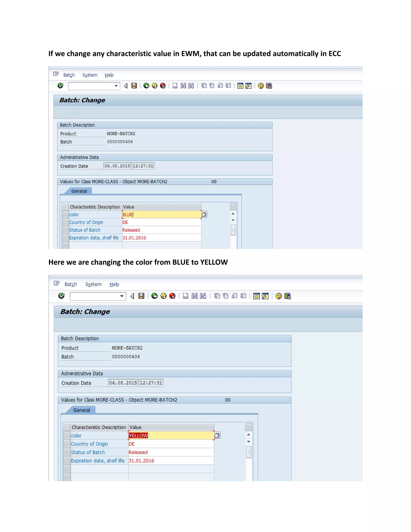Click the Expiration date, shelf life link in top table
The width and height of the screenshot is (411, 532).
point(94,238)
